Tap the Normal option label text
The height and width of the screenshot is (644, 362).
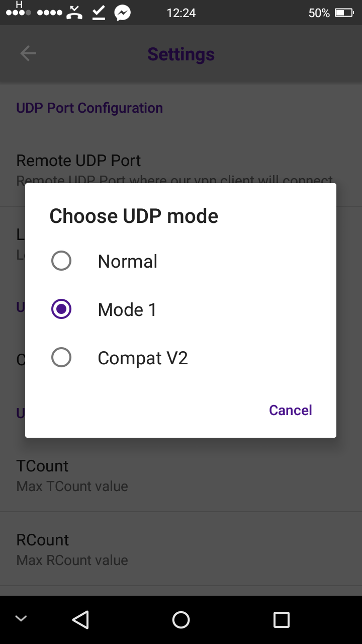pos(128,262)
